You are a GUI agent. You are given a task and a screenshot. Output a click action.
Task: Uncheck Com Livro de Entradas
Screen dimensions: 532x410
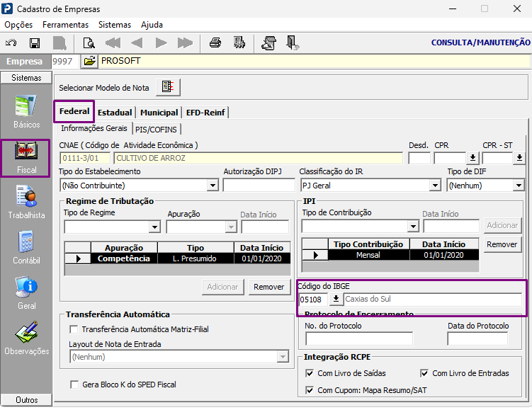click(x=424, y=373)
